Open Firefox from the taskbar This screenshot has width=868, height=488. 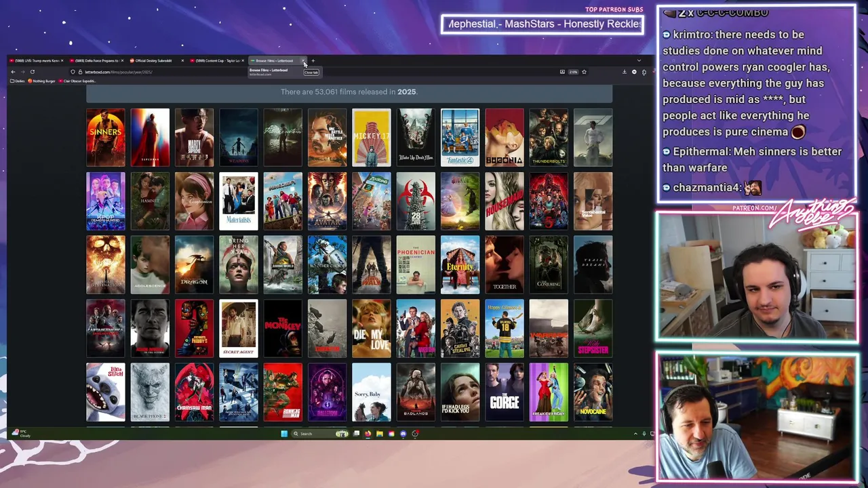click(x=368, y=434)
